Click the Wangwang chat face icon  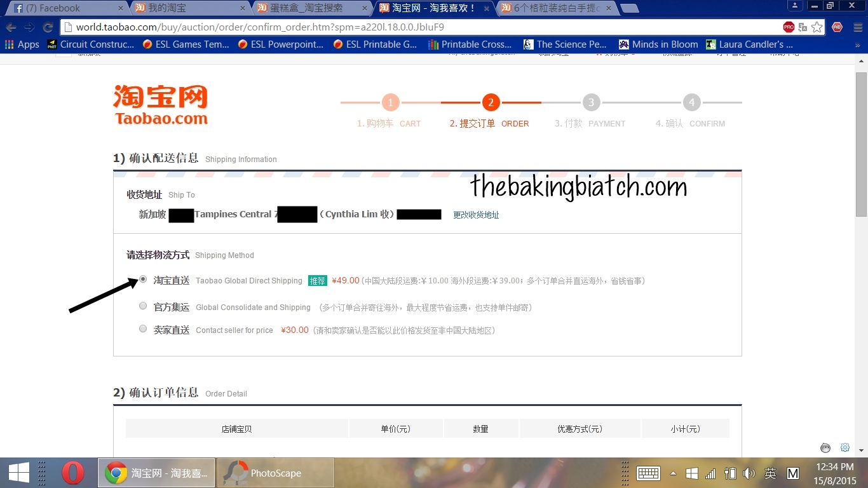coord(825,447)
